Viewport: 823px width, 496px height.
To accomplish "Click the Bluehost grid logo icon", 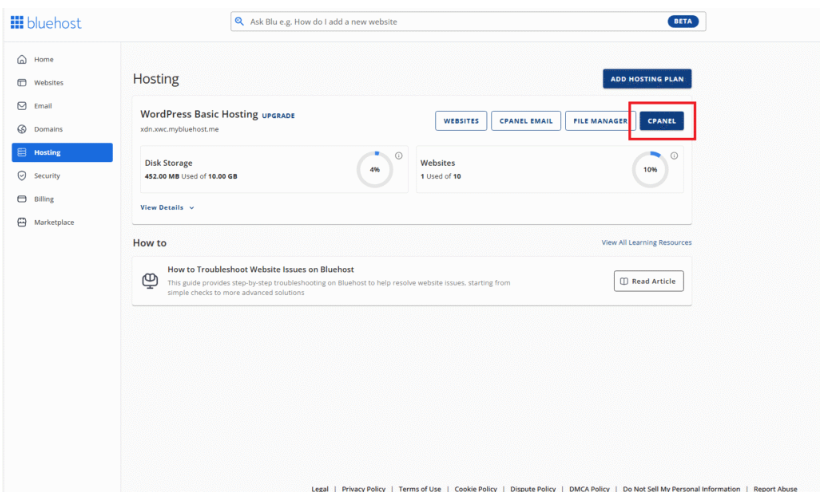I will 17,22.
